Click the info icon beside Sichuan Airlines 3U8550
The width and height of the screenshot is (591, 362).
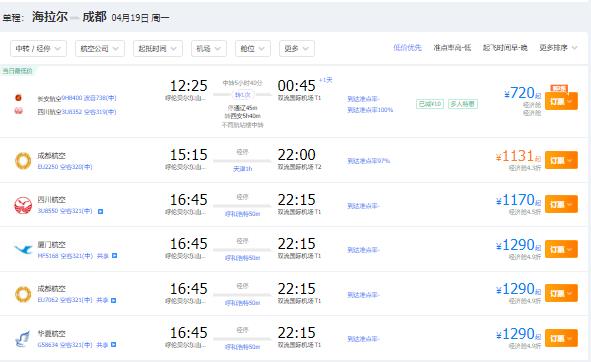[x=100, y=212]
